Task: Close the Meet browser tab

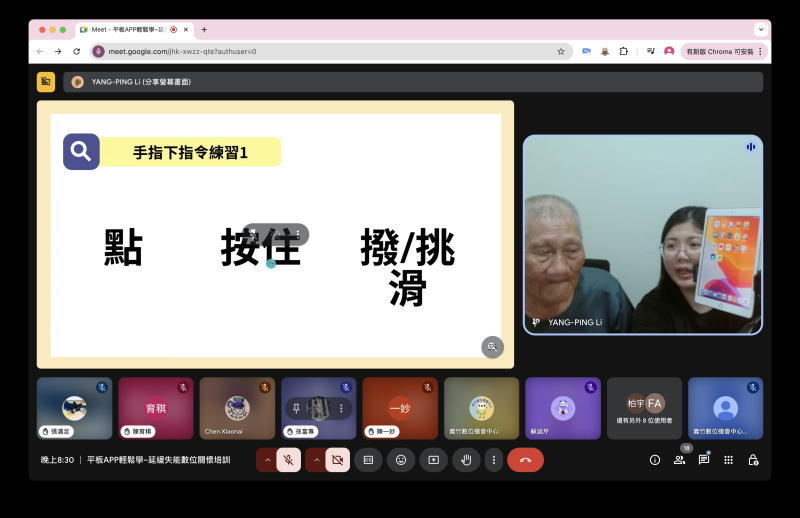Action: 186,30
